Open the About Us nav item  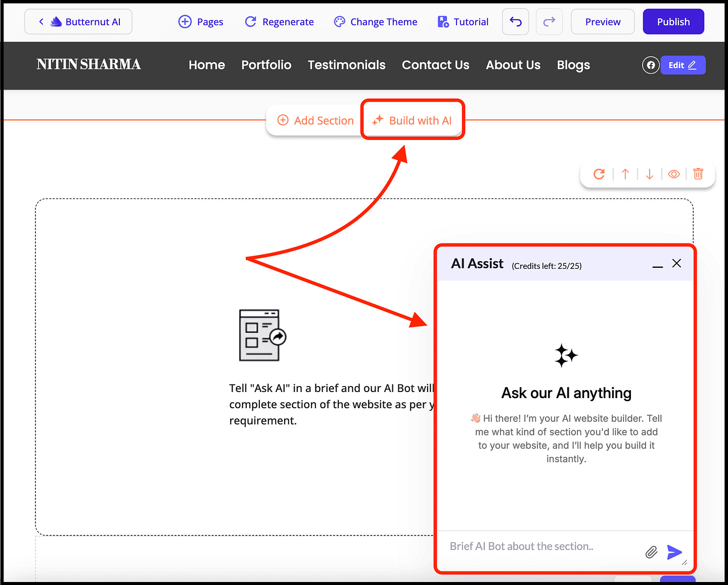513,65
